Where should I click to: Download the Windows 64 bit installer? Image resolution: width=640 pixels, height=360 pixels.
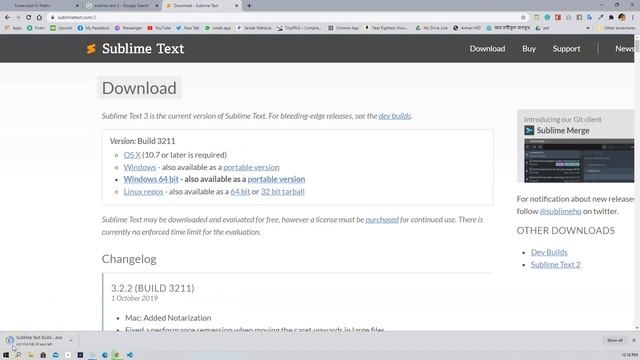point(151,179)
